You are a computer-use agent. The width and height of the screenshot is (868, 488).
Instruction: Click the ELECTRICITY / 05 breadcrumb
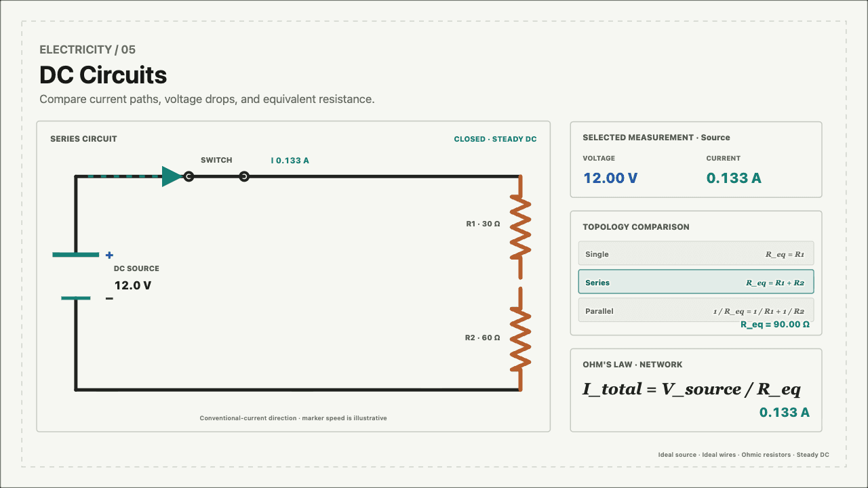click(x=87, y=49)
